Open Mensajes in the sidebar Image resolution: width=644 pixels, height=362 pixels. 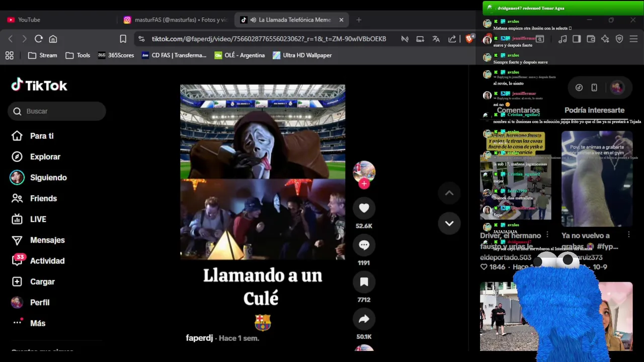tap(38, 240)
